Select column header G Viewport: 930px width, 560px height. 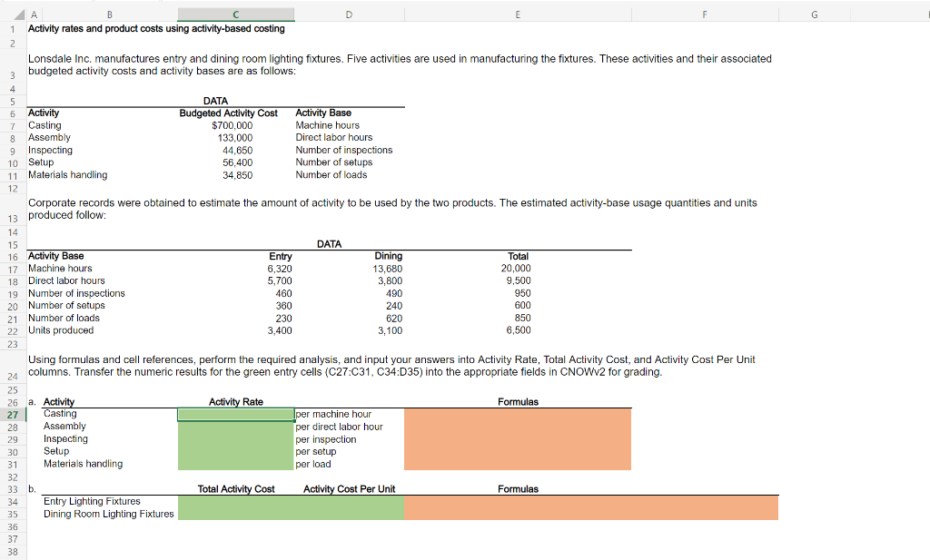point(814,15)
